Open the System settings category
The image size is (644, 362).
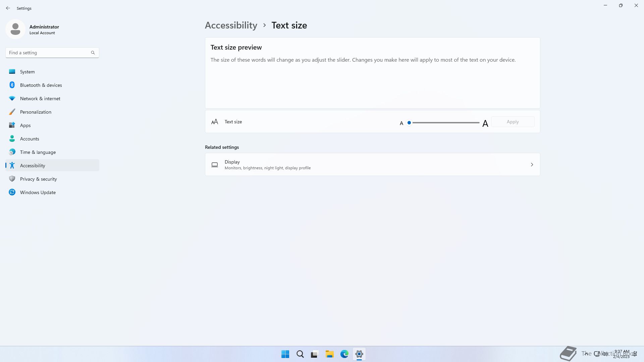tap(27, 72)
